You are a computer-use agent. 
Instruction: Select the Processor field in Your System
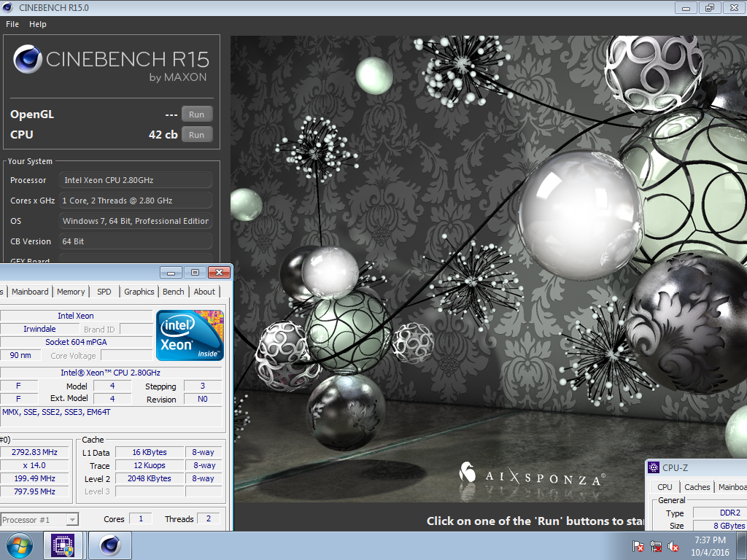coord(136,180)
